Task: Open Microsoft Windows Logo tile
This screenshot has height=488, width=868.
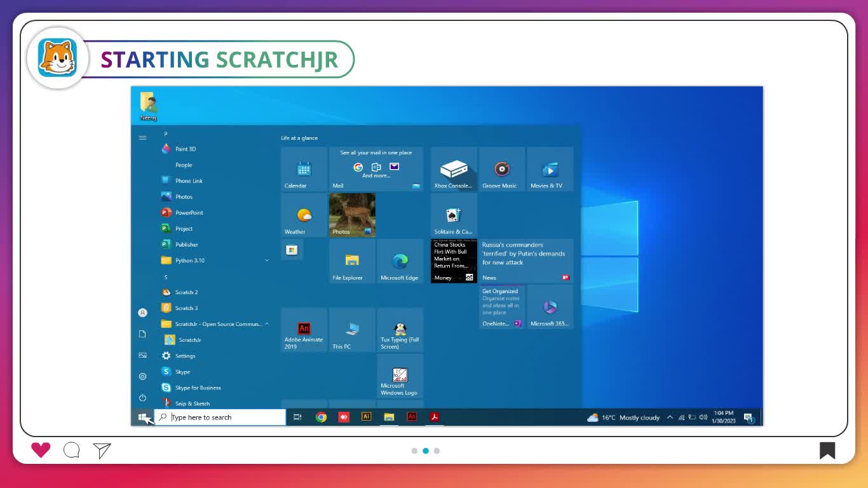Action: [400, 376]
